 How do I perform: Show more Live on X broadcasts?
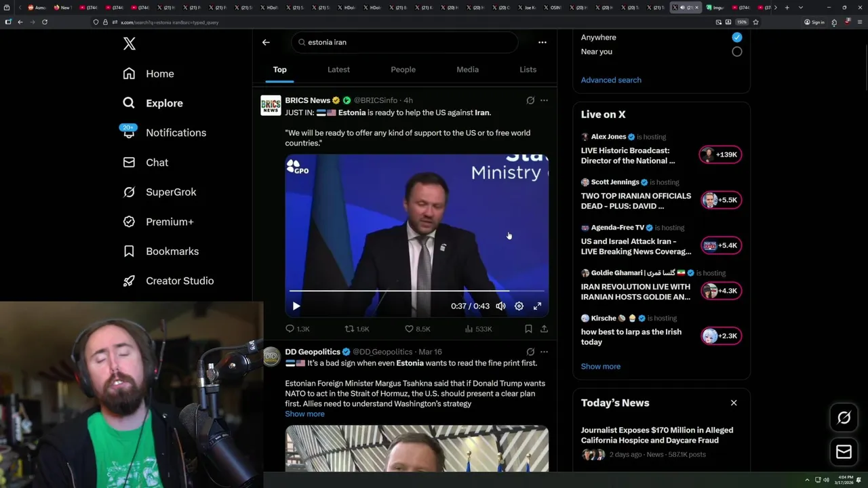pyautogui.click(x=601, y=367)
